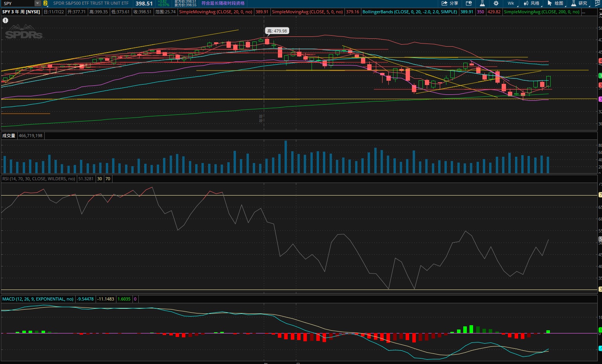Click the SPY 3 年 周 [NYSE] chart label

(x=21, y=12)
